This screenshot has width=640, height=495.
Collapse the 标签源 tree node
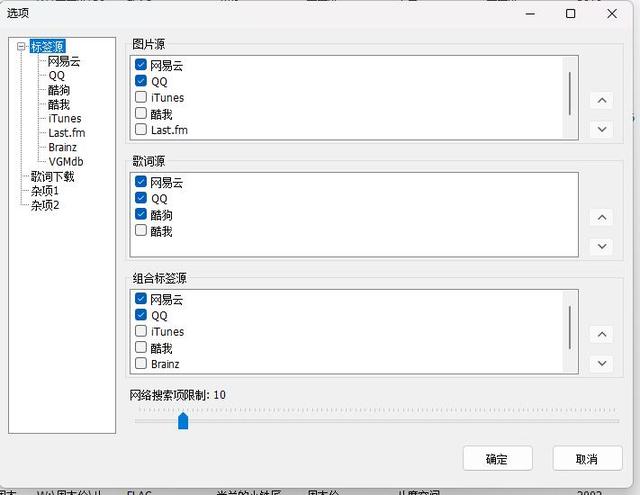pyautogui.click(x=21, y=46)
